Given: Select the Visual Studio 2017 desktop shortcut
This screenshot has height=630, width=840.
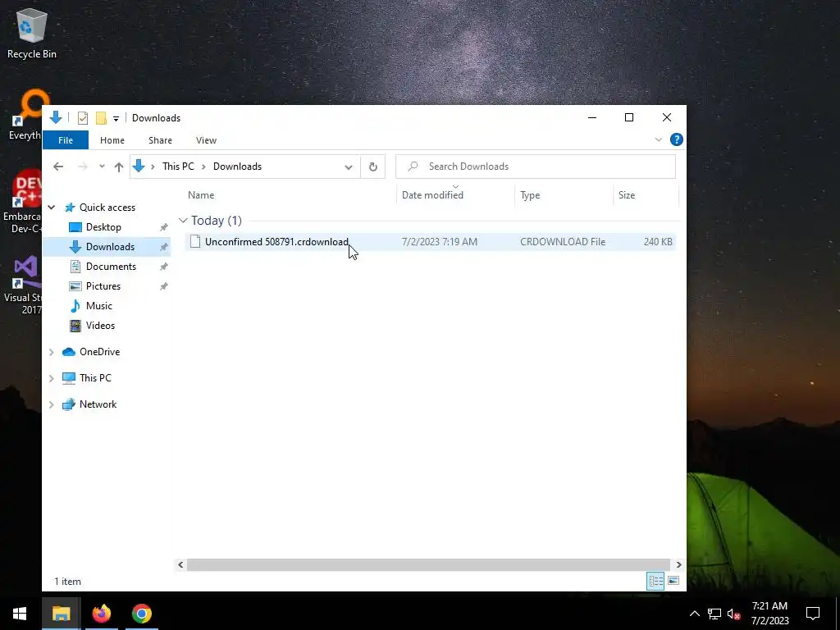Looking at the screenshot, I should point(22,285).
